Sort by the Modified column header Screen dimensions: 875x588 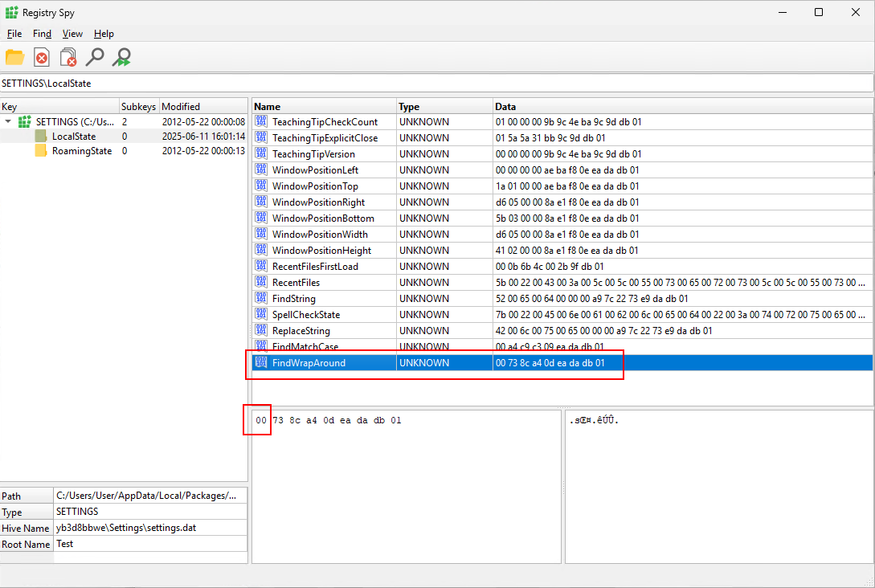pyautogui.click(x=203, y=107)
